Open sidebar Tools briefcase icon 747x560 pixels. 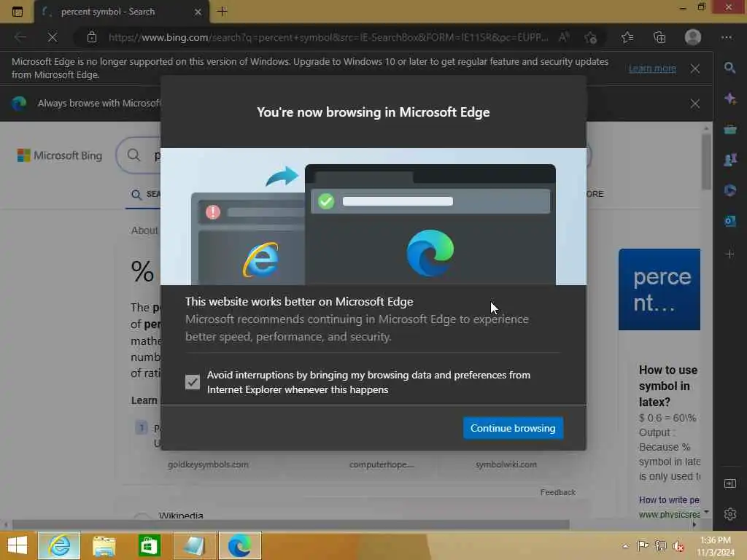click(x=729, y=129)
